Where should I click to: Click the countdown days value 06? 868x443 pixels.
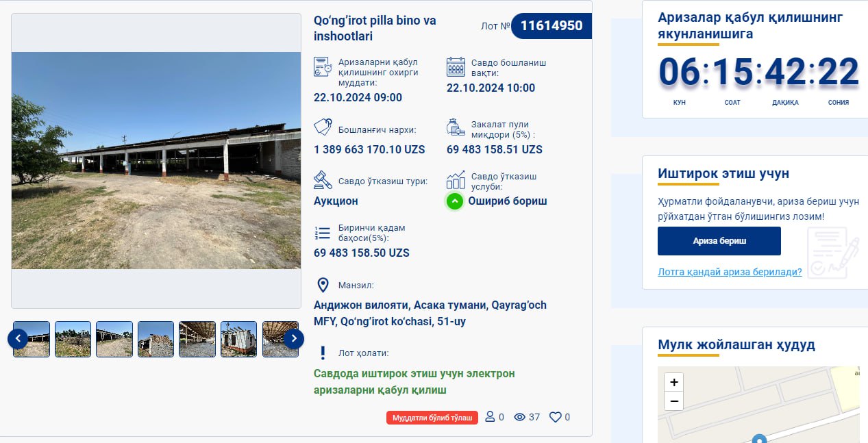coord(680,73)
